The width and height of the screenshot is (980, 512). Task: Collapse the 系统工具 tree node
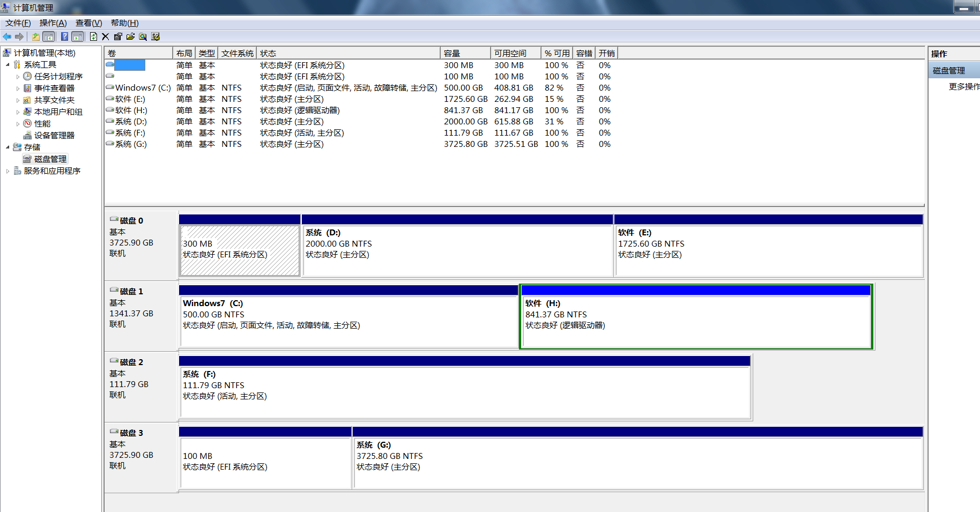point(8,65)
